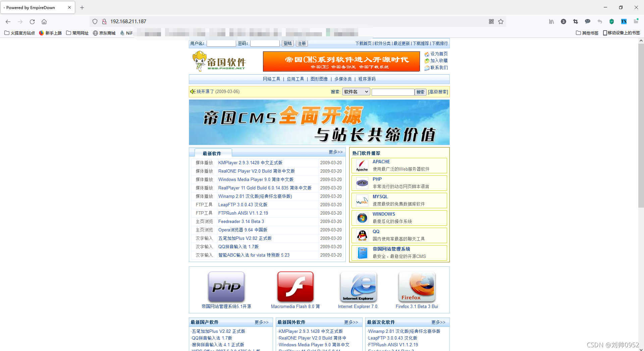
Task: Click the address bar URL 192.168.211.187
Action: 128,21
